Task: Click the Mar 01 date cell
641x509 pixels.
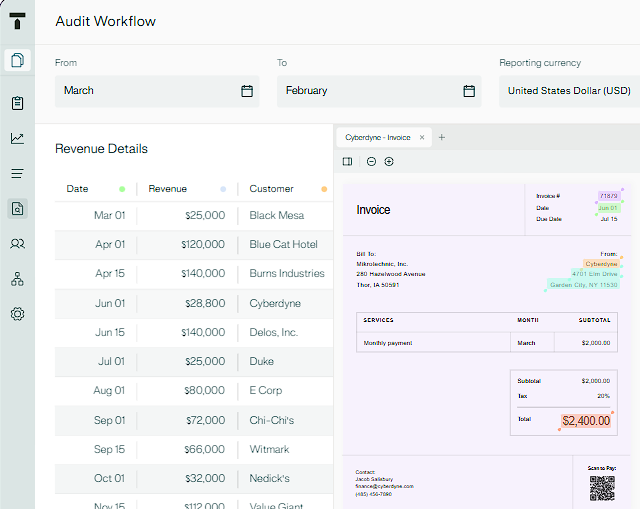Action: pyautogui.click(x=110, y=215)
